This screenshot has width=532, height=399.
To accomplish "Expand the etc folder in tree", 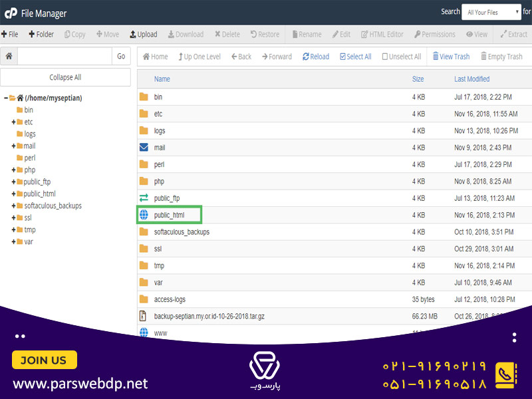I will point(13,122).
